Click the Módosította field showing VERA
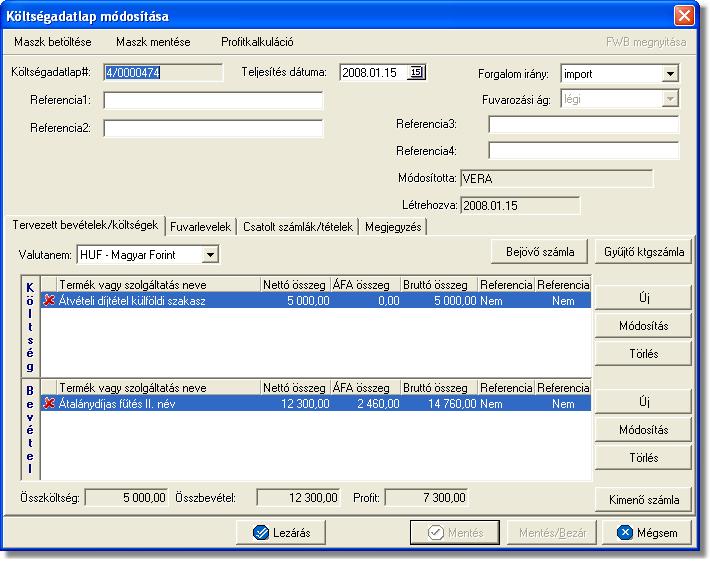The height and width of the screenshot is (561, 710). 556,178
